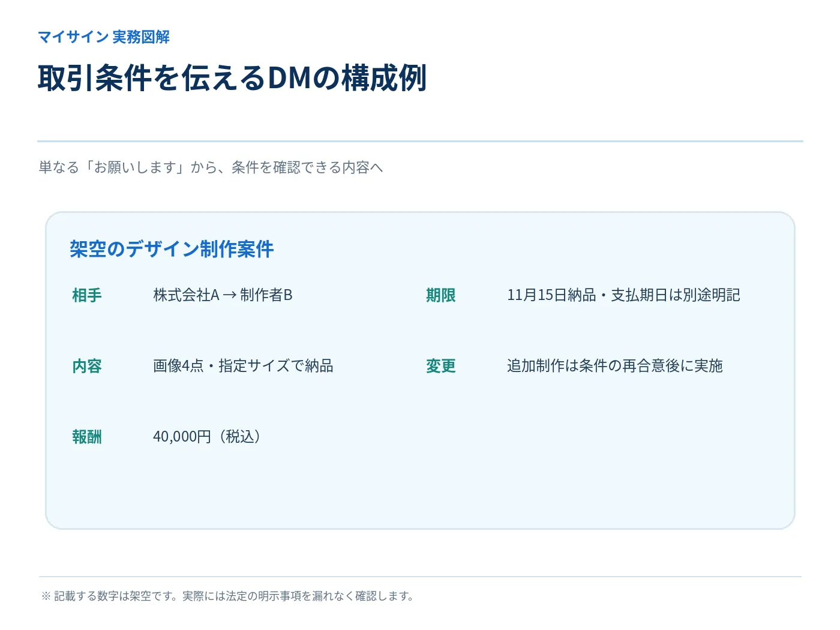840x630 pixels.
Task: Select the 変更 label
Action: point(441,366)
